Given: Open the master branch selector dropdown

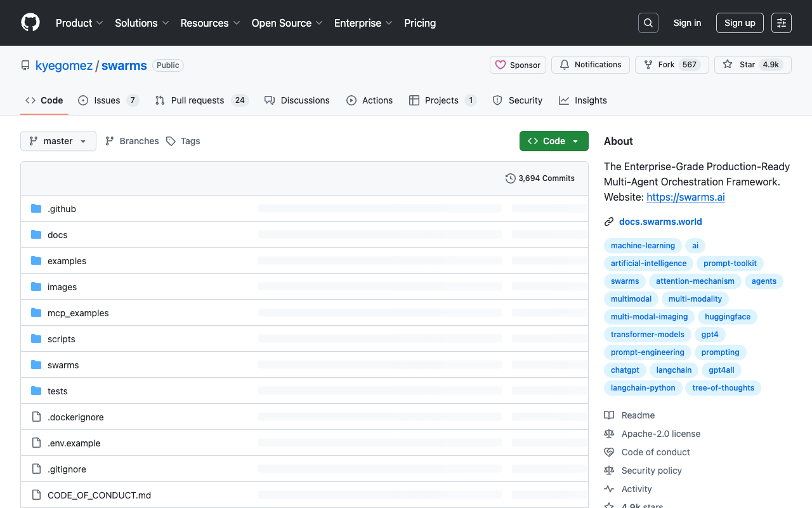Looking at the screenshot, I should pos(58,141).
